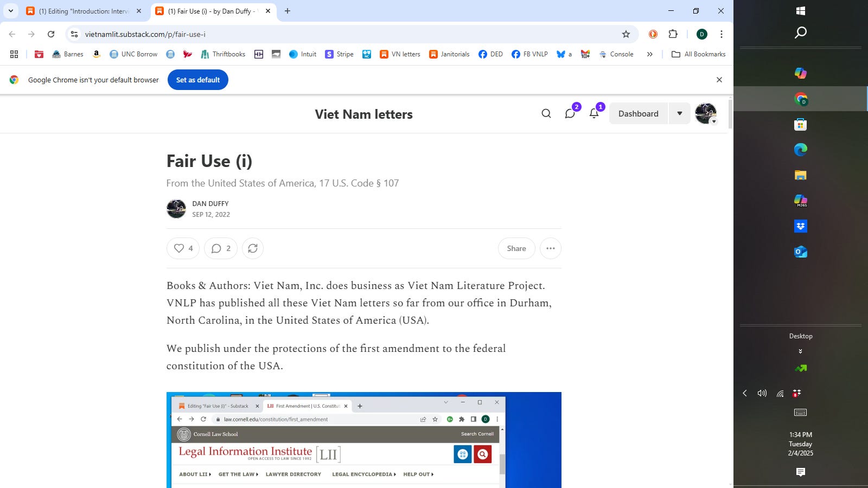
Task: Restack the post with the circular arrows
Action: point(253,248)
